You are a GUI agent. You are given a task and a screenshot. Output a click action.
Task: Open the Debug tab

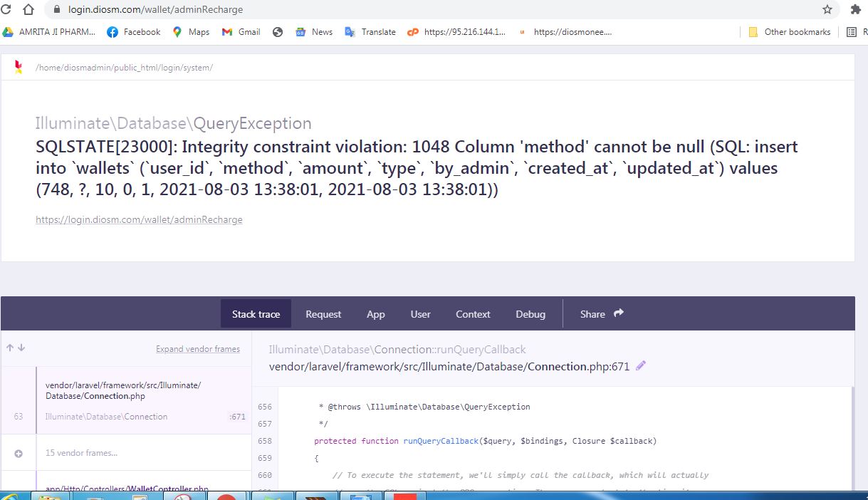click(530, 314)
